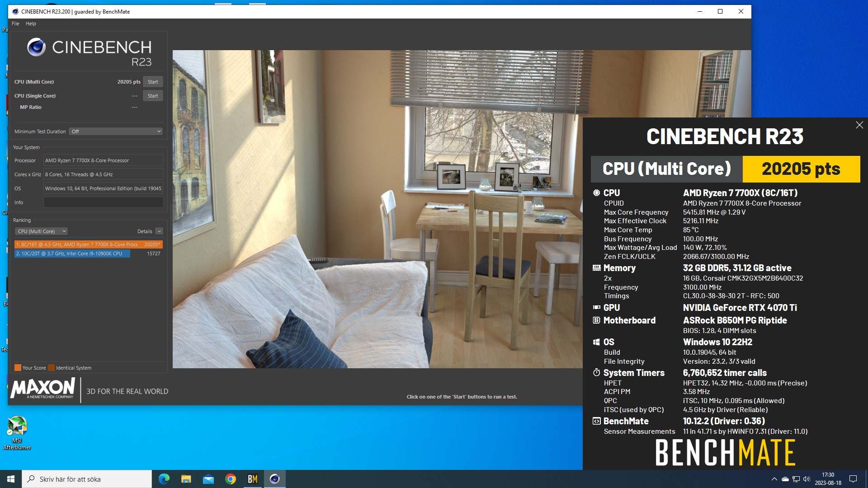
Task: Close the BenchMate result overlay
Action: pyautogui.click(x=859, y=125)
